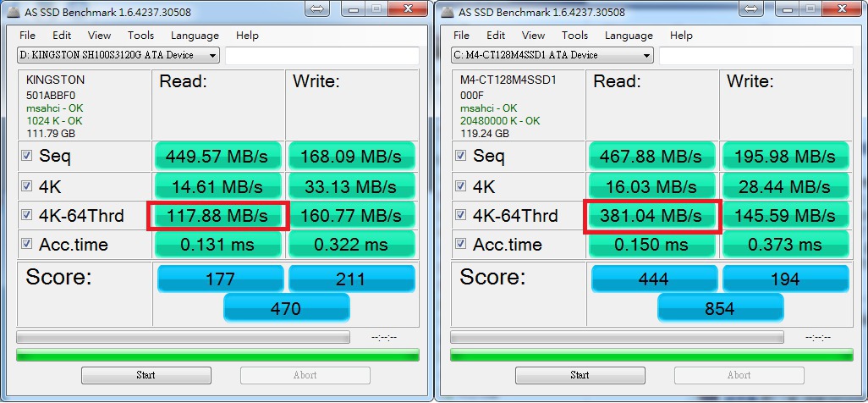Image resolution: width=868 pixels, height=403 pixels.
Task: Click the read score 444
Action: click(x=654, y=279)
